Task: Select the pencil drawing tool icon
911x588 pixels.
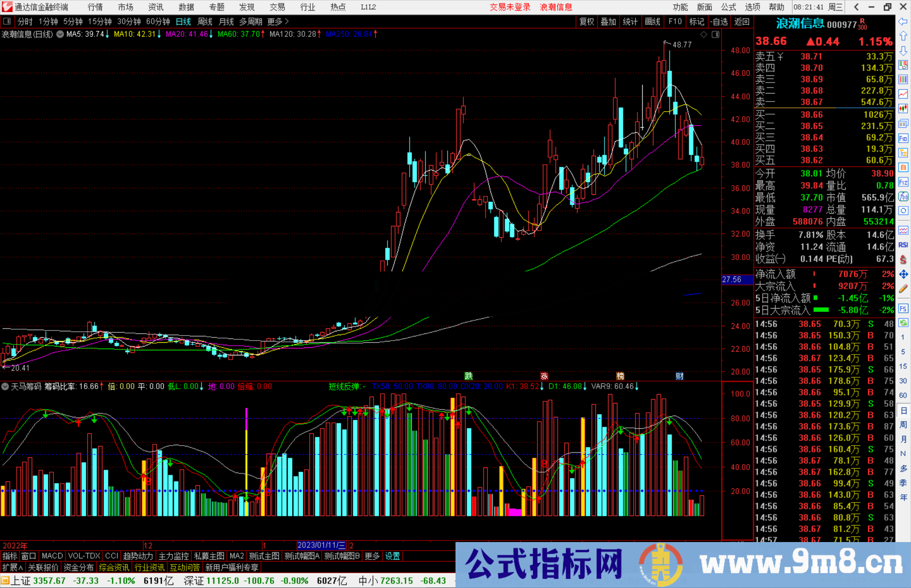Action: click(903, 289)
